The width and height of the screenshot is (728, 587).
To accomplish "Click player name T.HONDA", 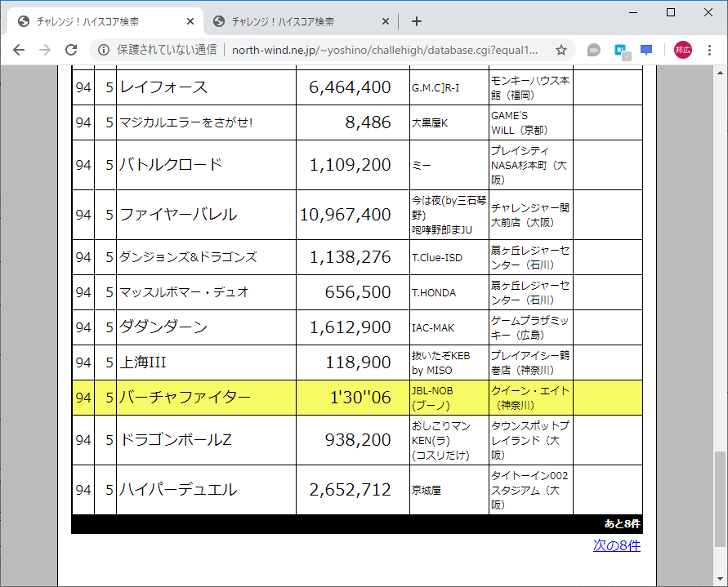I will (434, 293).
